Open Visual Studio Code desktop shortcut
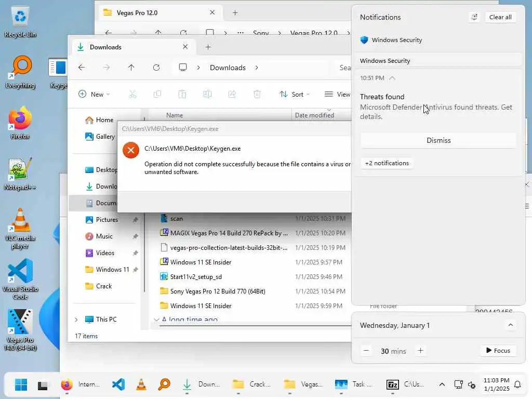Image resolution: width=532 pixels, height=399 pixels. click(x=20, y=279)
